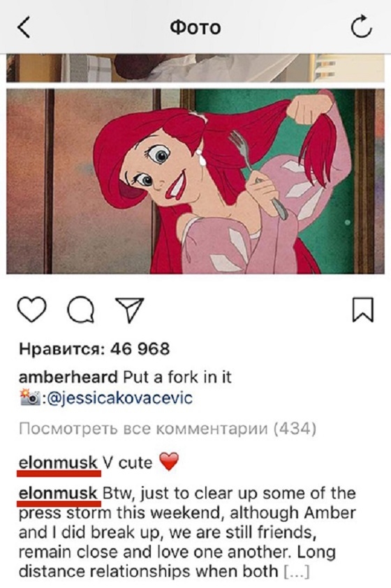This screenshot has height=588, width=391.
Task: Share the post with the paper plane icon
Action: pyautogui.click(x=129, y=310)
